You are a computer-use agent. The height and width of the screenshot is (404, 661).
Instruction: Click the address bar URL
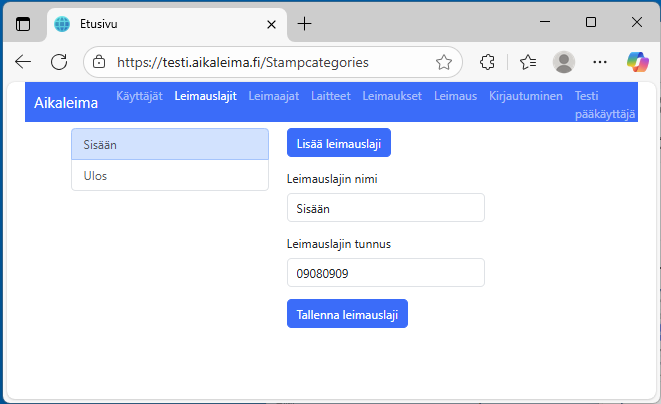(x=243, y=62)
